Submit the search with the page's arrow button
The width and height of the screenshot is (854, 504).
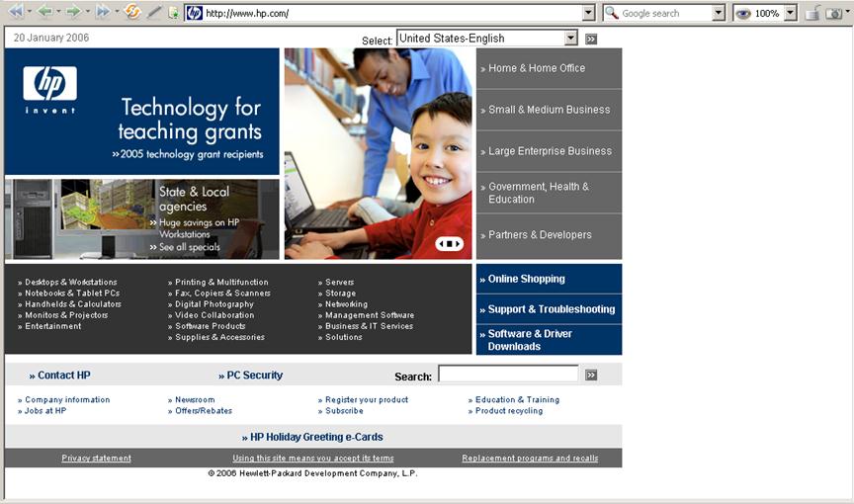coord(591,375)
